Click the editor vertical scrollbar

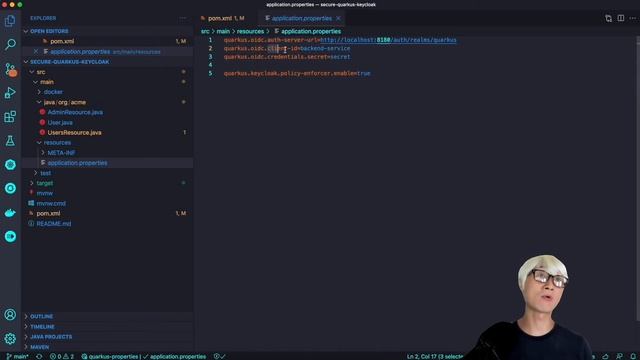pyautogui.click(x=638, y=178)
